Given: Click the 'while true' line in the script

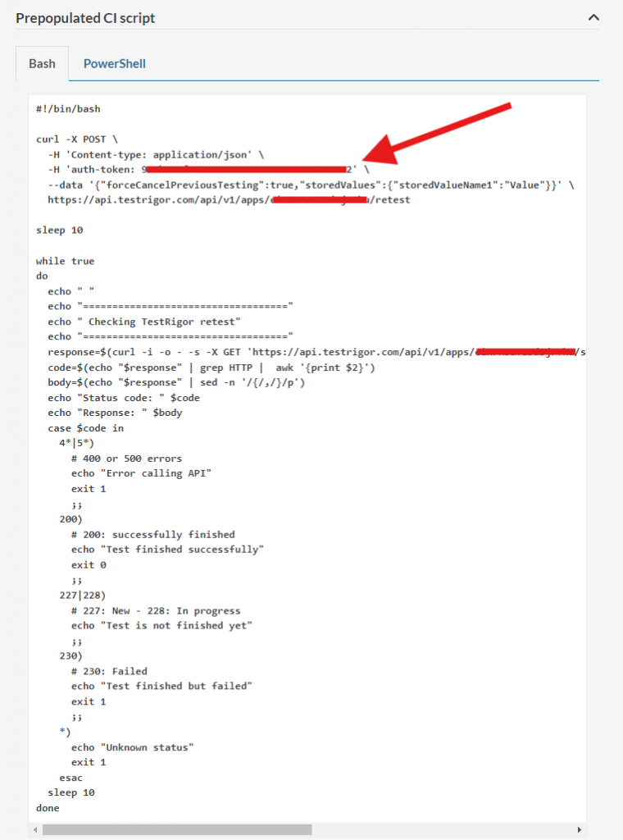Looking at the screenshot, I should pyautogui.click(x=65, y=261).
